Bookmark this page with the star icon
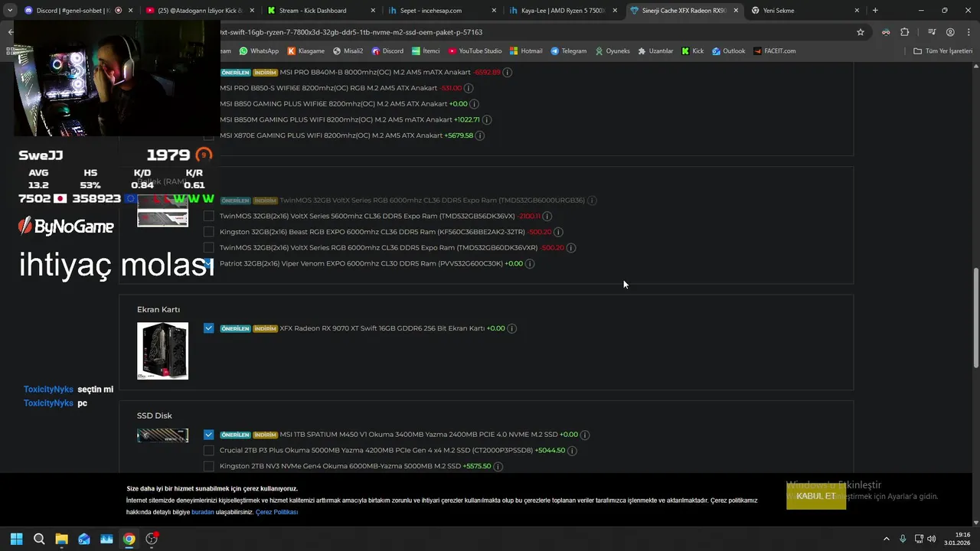 [x=861, y=32]
